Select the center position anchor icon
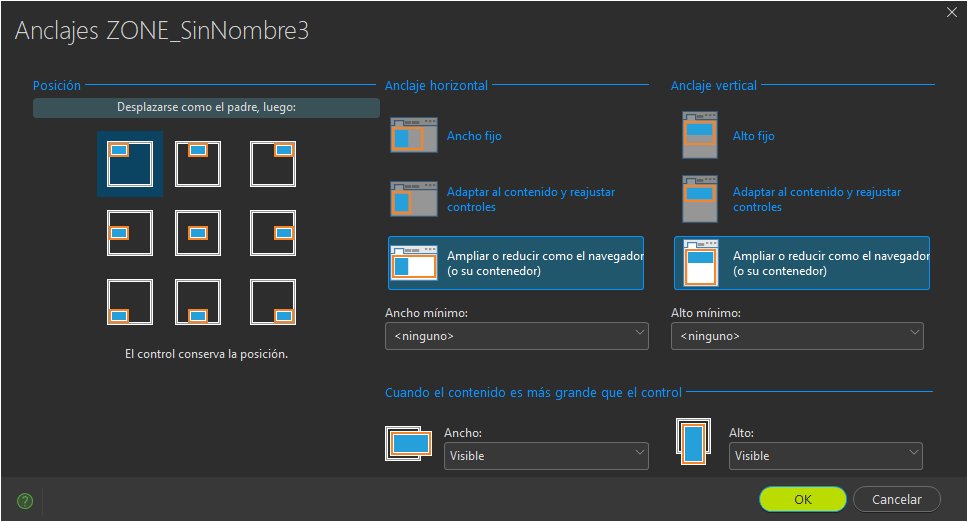 198,233
